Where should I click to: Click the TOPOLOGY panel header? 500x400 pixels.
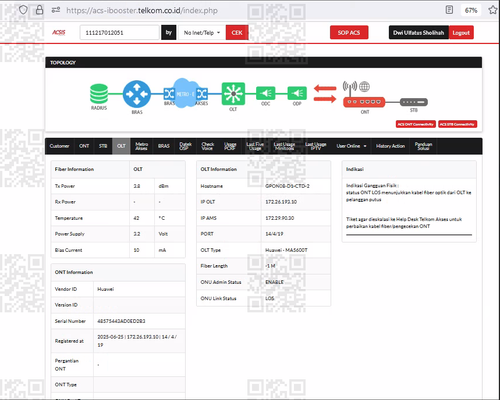coord(263,62)
